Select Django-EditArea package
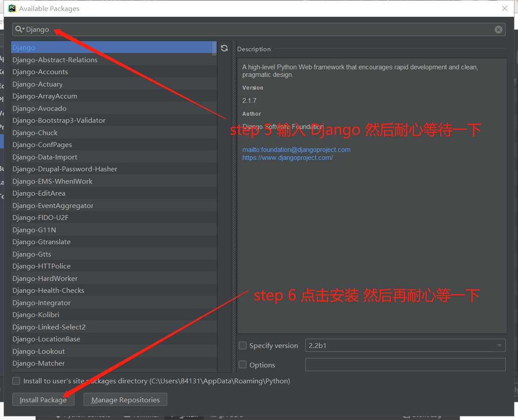Screen dimensions: 518x420 (113, 193)
